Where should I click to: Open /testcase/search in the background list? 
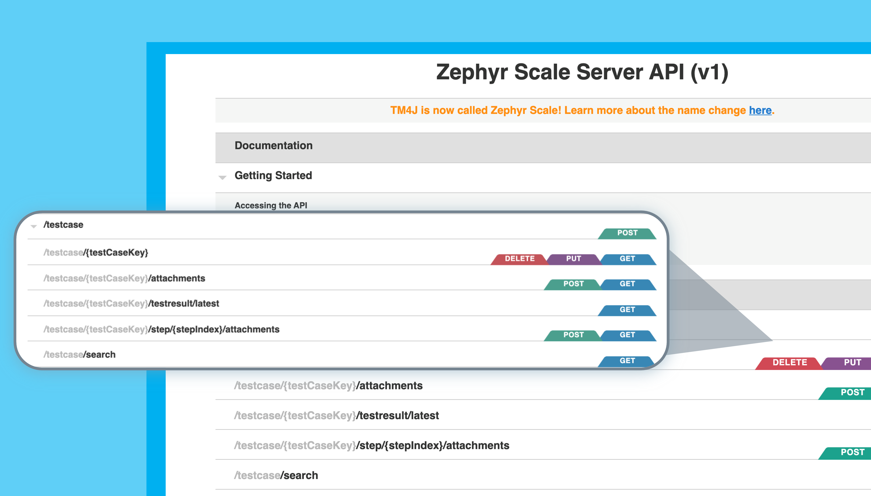point(276,476)
